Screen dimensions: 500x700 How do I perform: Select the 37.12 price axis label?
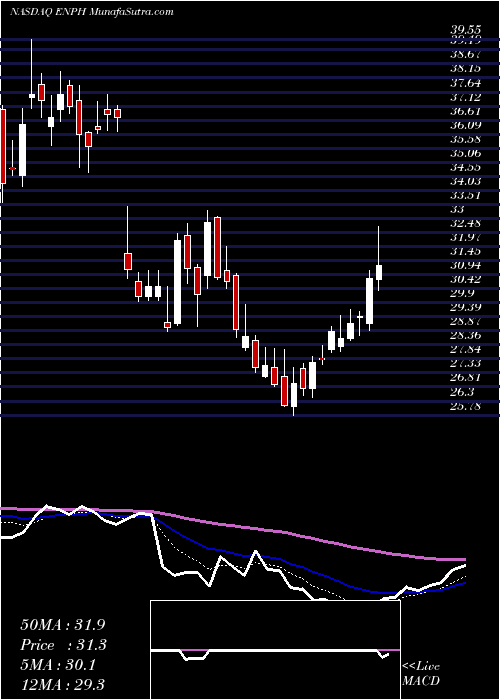click(x=465, y=97)
